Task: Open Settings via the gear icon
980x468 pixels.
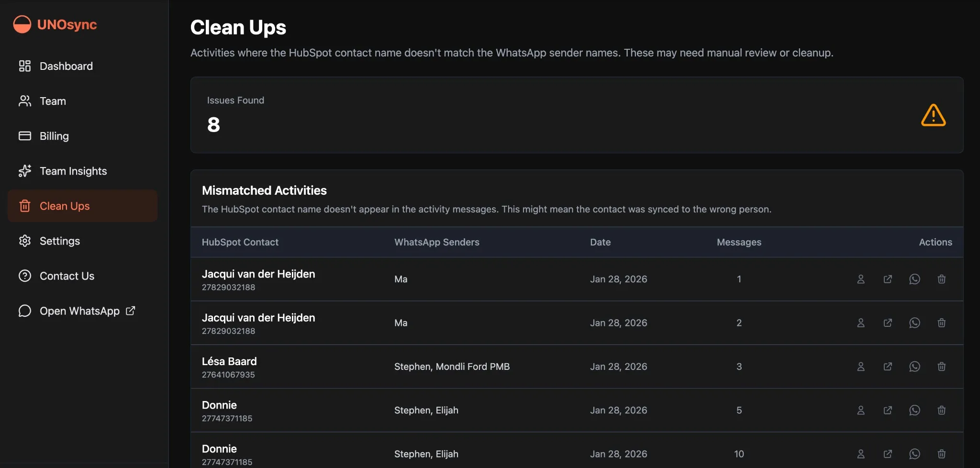Action: (24, 241)
